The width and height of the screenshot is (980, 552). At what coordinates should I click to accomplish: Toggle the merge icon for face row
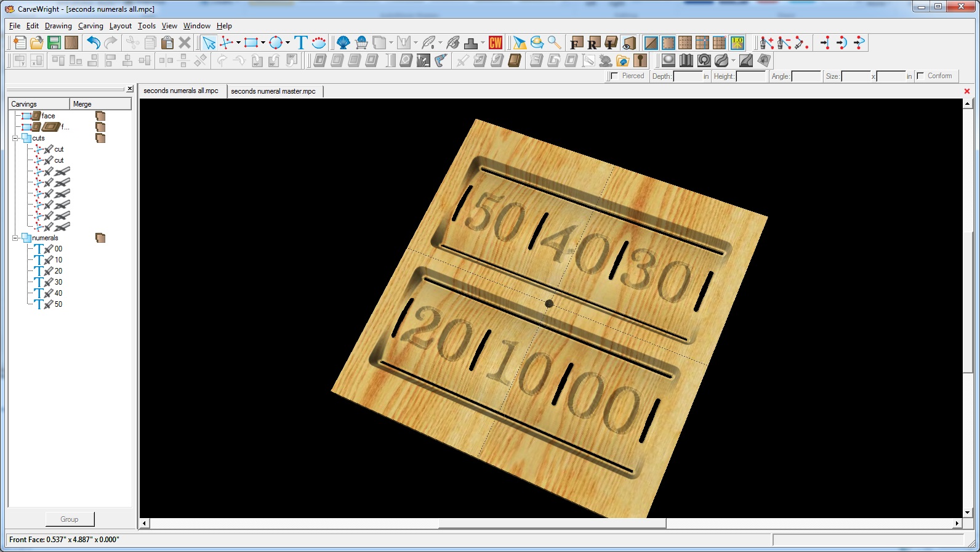pos(100,116)
